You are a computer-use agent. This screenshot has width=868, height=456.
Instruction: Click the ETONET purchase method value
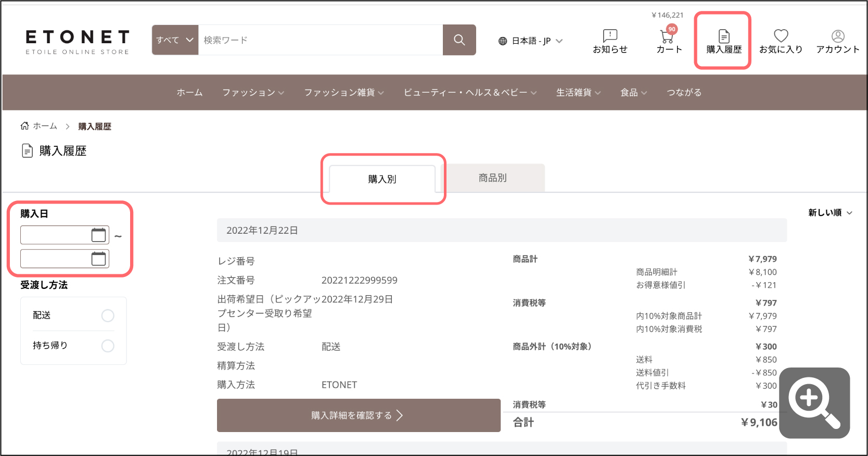339,385
